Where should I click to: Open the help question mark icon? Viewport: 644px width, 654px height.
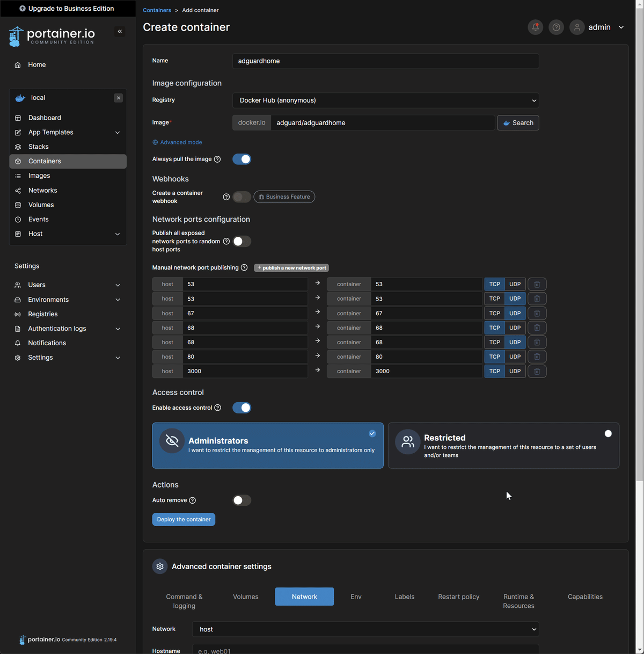point(556,27)
